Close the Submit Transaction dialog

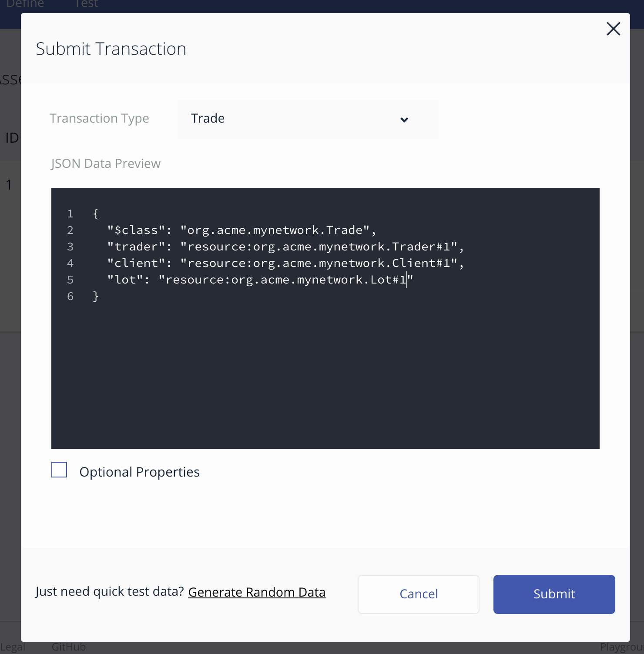point(613,29)
